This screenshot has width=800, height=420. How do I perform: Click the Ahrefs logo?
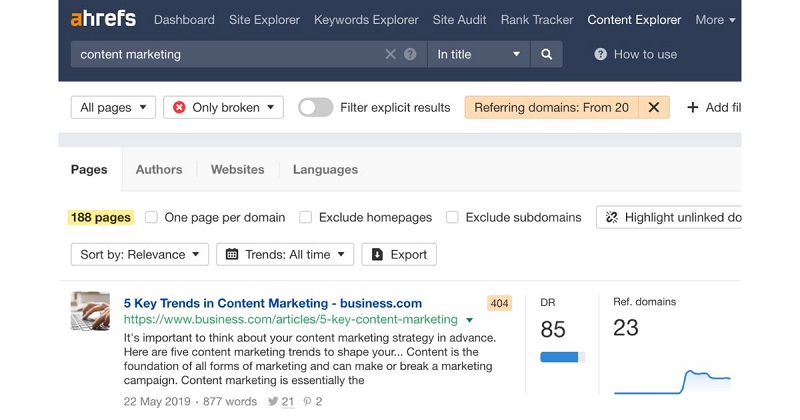(x=103, y=19)
